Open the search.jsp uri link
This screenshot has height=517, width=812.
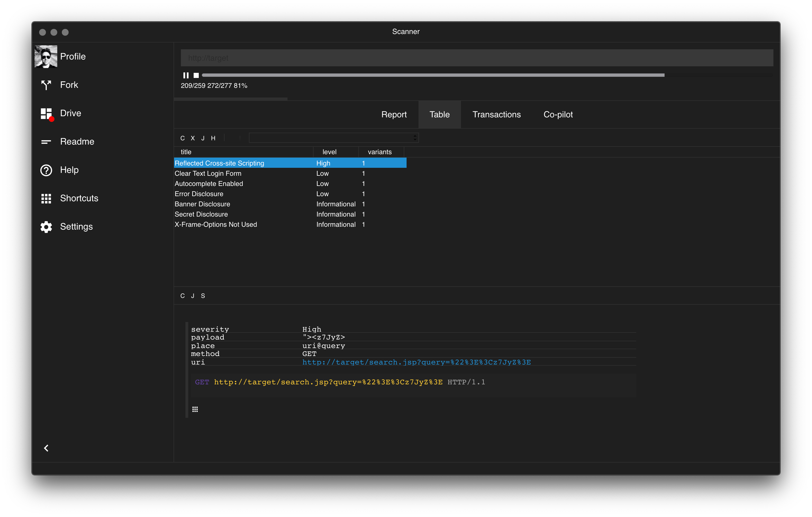(x=416, y=362)
